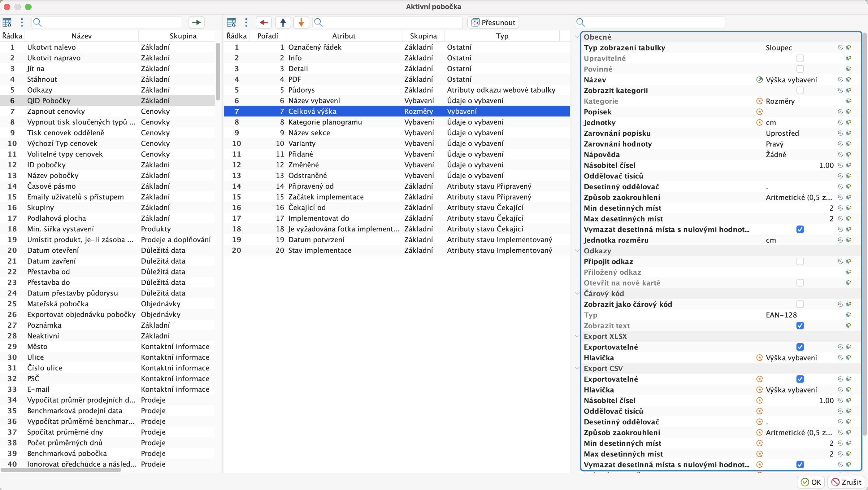Uncheck Exportovatelné under Export XLSX
Image resolution: width=868 pixels, height=490 pixels.
(x=800, y=347)
